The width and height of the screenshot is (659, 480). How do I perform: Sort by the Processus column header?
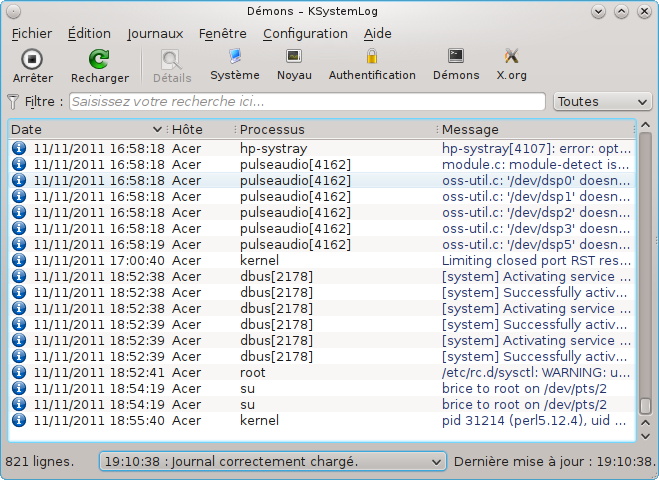336,129
